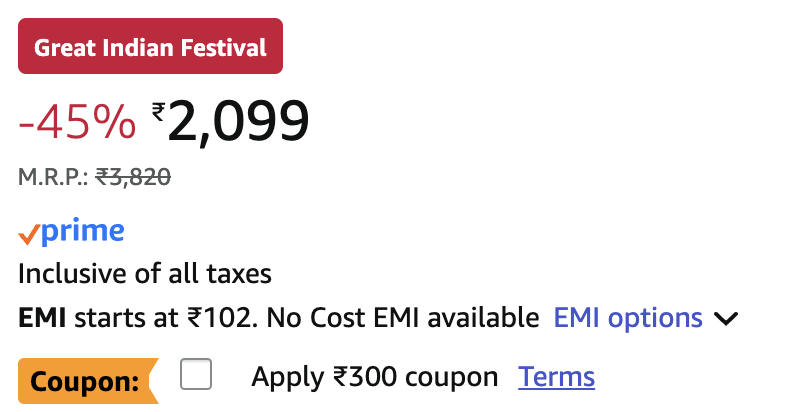Click the 2,099 deal price
The image size is (796, 412).
point(238,123)
